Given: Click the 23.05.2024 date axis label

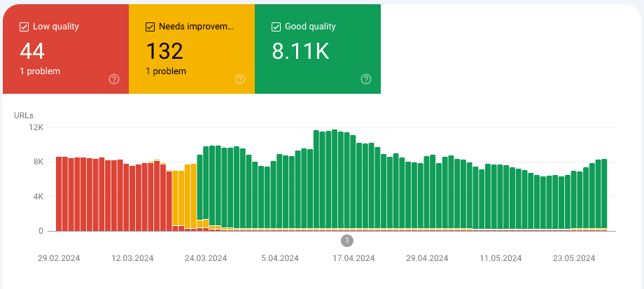Looking at the screenshot, I should click(x=574, y=258).
